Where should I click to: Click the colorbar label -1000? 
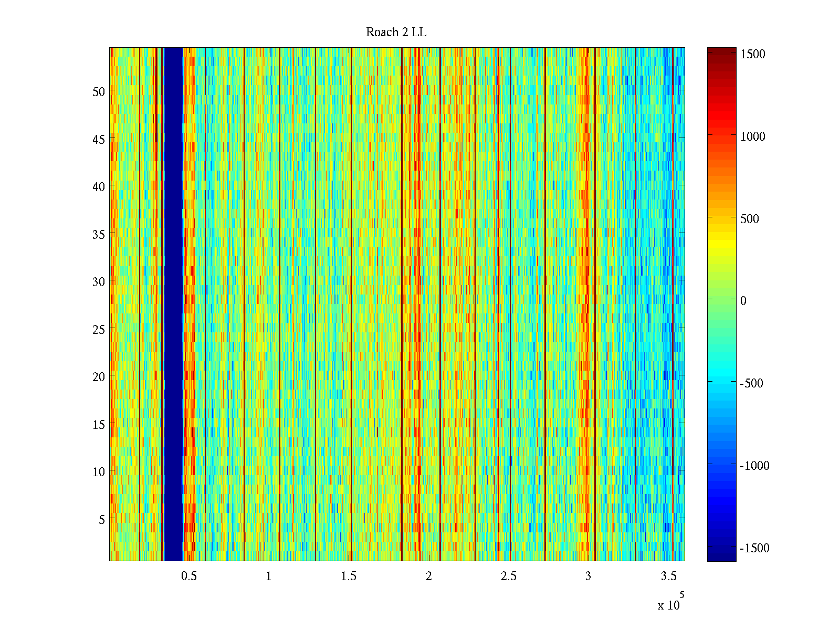[x=754, y=466]
